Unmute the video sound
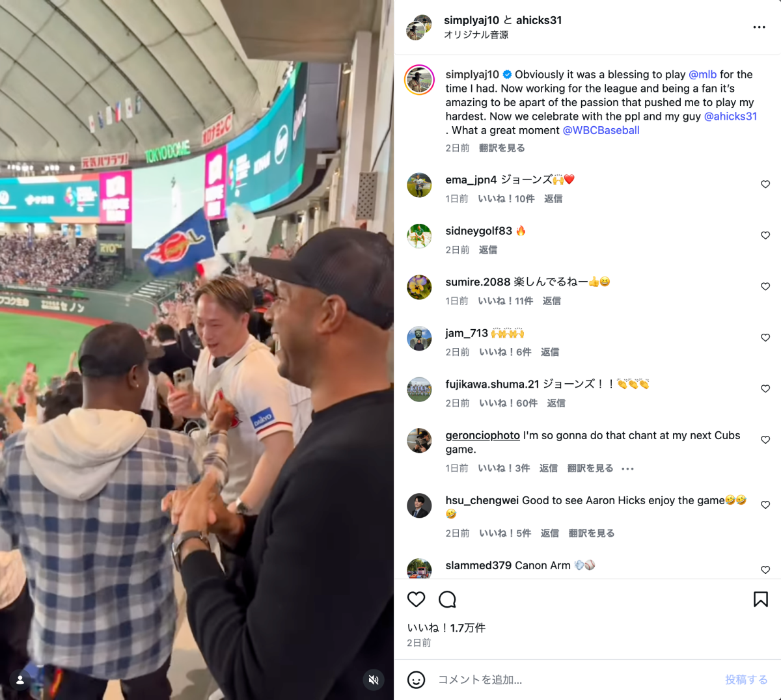The width and height of the screenshot is (781, 700). (374, 680)
